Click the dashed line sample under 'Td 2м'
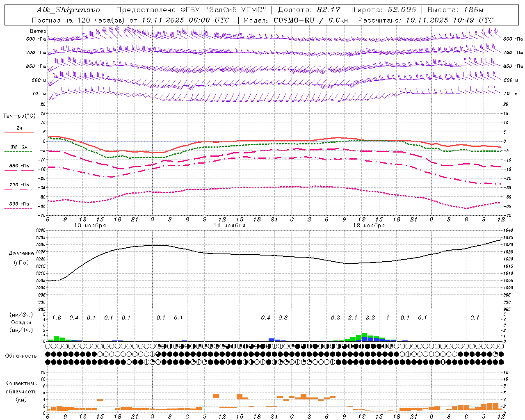The image size is (525, 420). tap(18, 151)
